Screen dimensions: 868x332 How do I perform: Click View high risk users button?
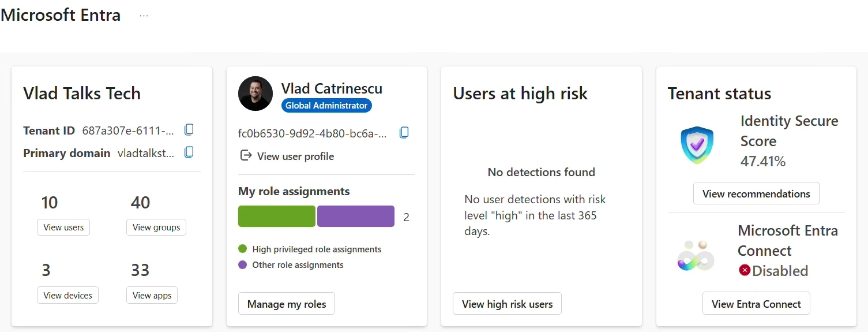point(508,304)
